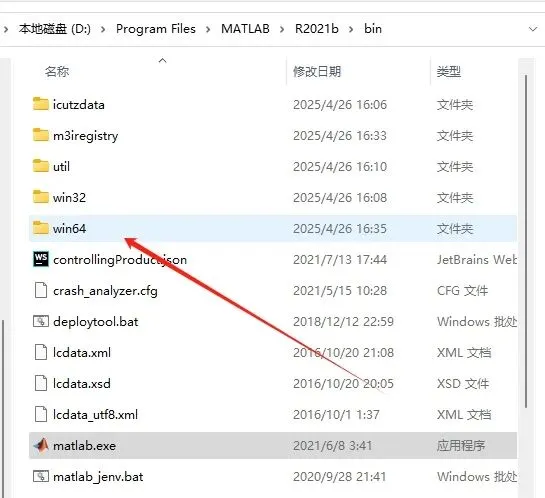
Task: Select matlab.exe file name
Action: pyautogui.click(x=84, y=446)
